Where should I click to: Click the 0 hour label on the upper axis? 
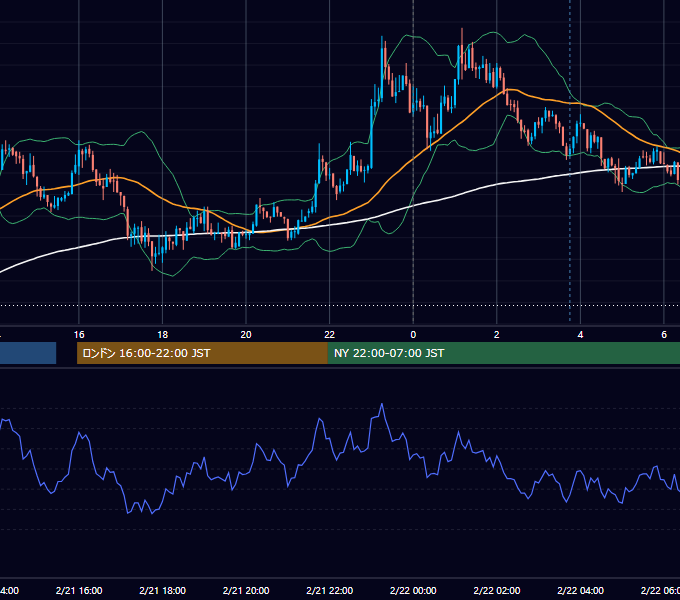tap(413, 335)
